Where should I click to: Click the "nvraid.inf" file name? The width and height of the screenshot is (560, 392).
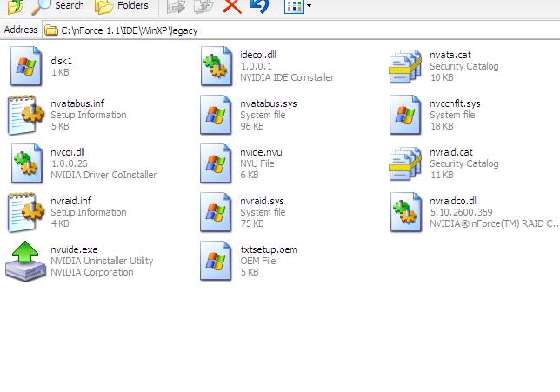point(71,201)
